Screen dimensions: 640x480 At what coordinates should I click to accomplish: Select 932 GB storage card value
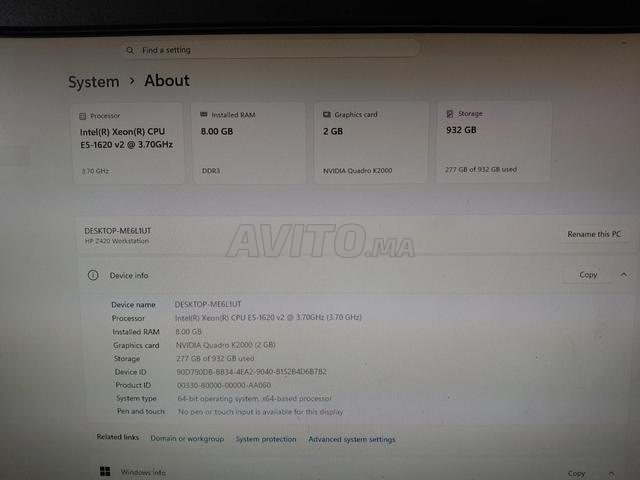click(461, 130)
